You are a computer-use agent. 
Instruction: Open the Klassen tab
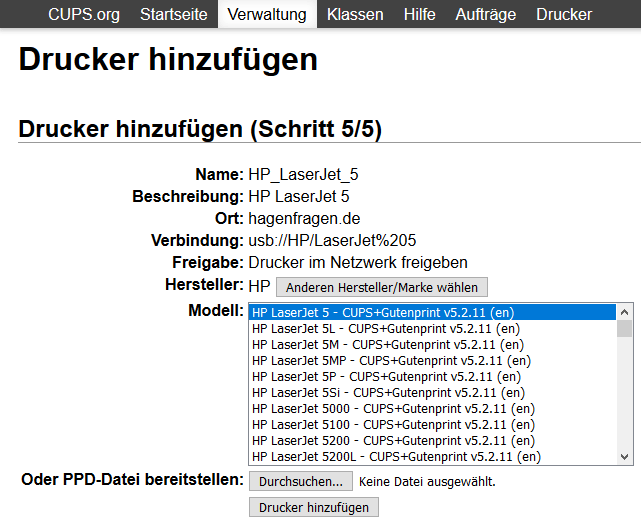355,14
